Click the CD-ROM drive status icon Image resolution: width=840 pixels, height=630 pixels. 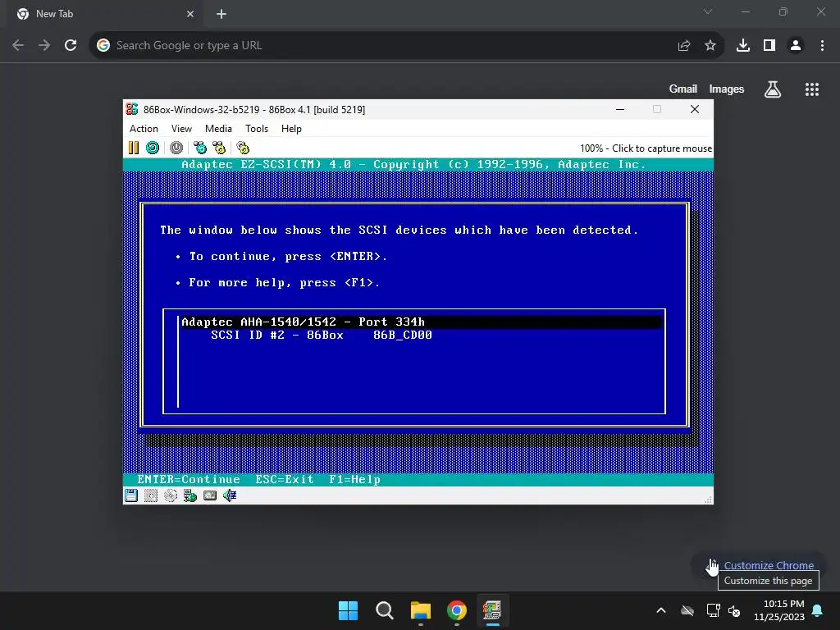coord(171,495)
